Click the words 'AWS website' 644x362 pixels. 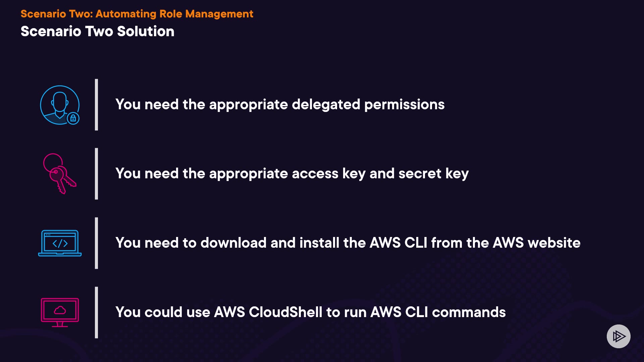click(536, 243)
